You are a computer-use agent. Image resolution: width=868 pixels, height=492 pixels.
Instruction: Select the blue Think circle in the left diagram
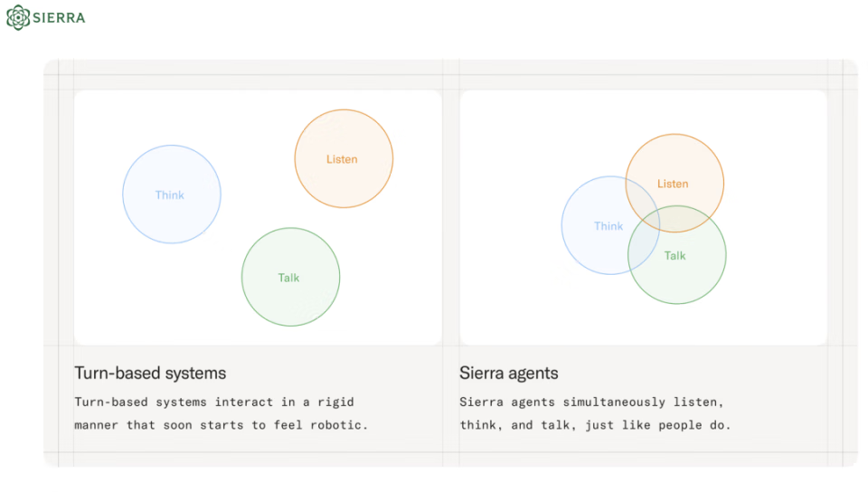tap(172, 194)
